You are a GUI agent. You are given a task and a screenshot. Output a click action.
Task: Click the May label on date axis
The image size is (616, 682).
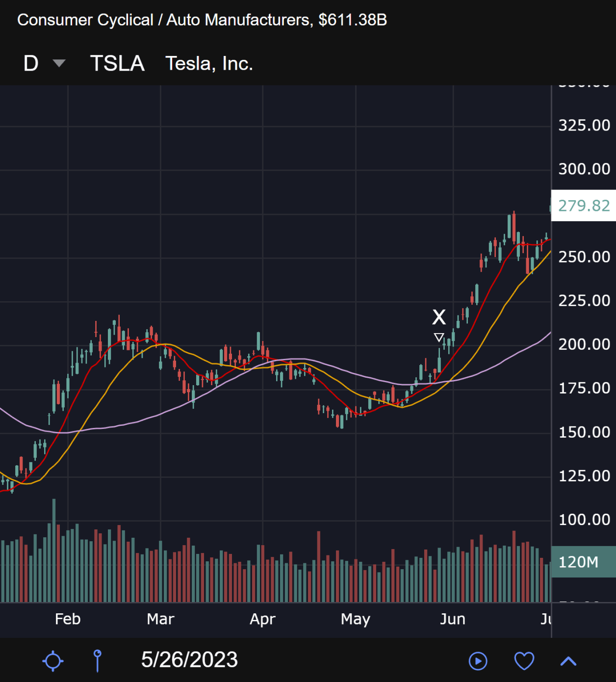click(x=356, y=619)
